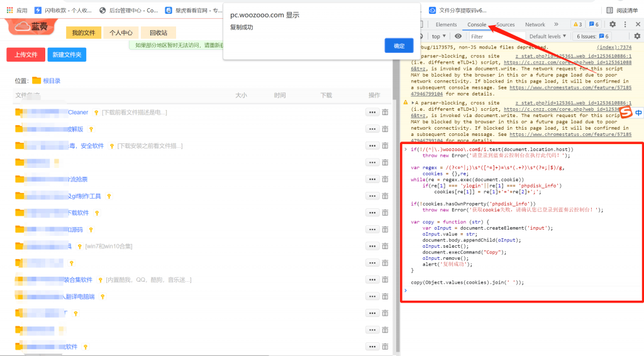Expand the second parser-blocking warning message

click(x=413, y=102)
